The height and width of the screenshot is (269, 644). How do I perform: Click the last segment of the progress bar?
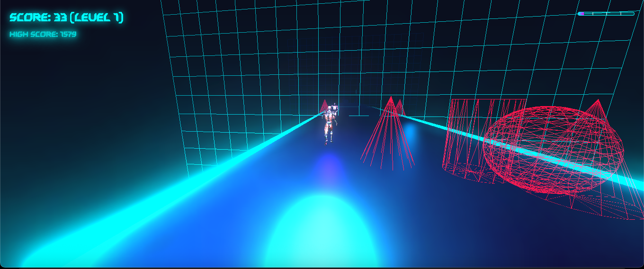(x=627, y=14)
